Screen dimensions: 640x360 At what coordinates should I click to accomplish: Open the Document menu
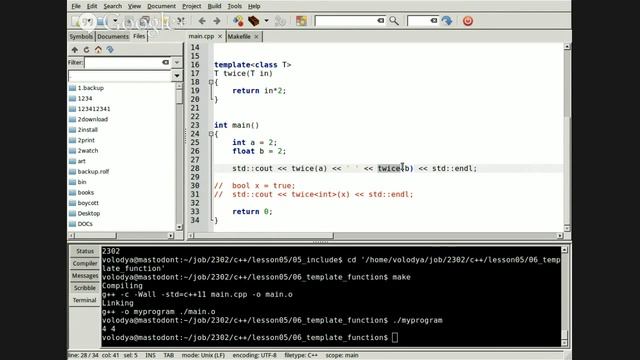tap(162, 6)
